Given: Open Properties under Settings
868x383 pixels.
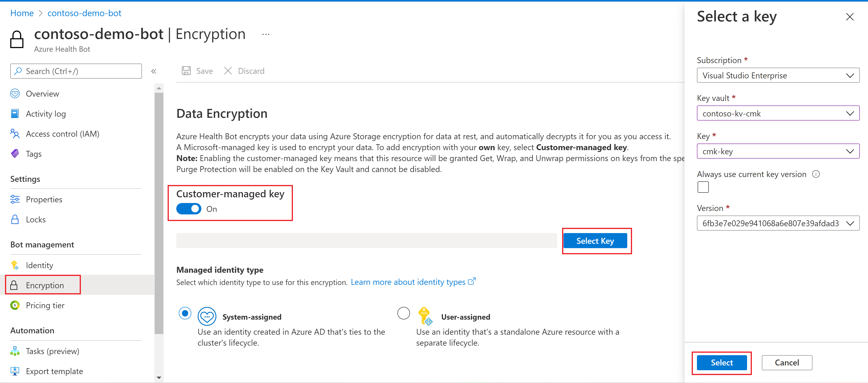Looking at the screenshot, I should (44, 200).
